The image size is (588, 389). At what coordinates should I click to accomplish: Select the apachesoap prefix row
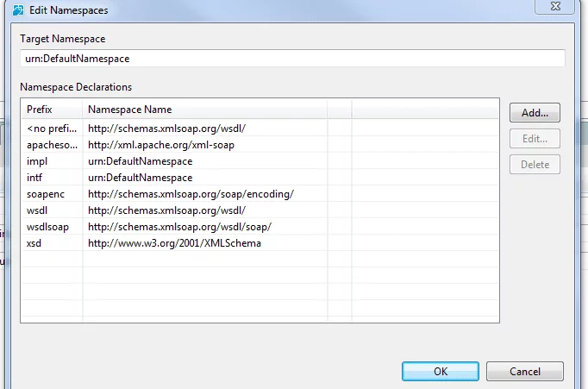coord(52,145)
